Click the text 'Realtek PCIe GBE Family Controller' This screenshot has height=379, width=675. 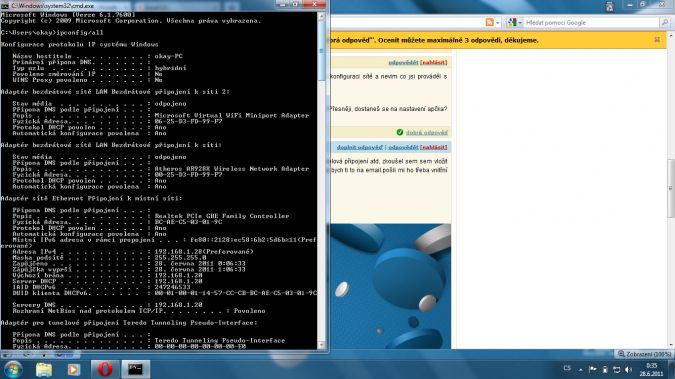point(222,216)
